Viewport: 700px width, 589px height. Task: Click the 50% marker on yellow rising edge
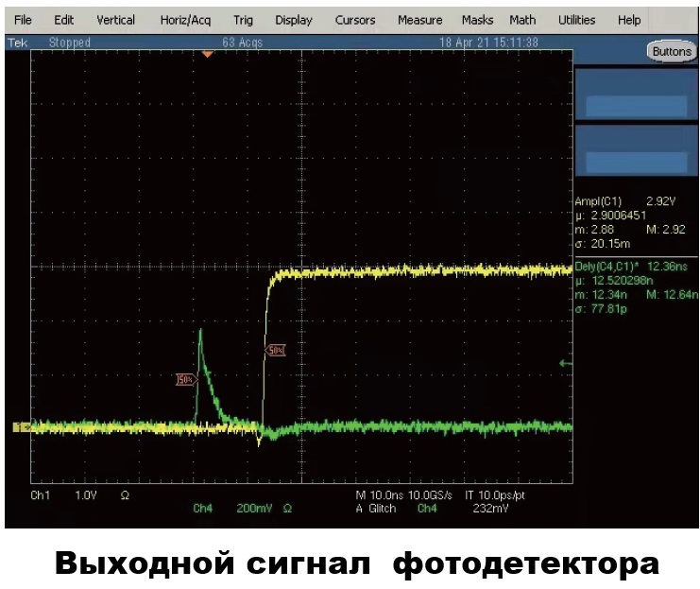click(x=276, y=351)
